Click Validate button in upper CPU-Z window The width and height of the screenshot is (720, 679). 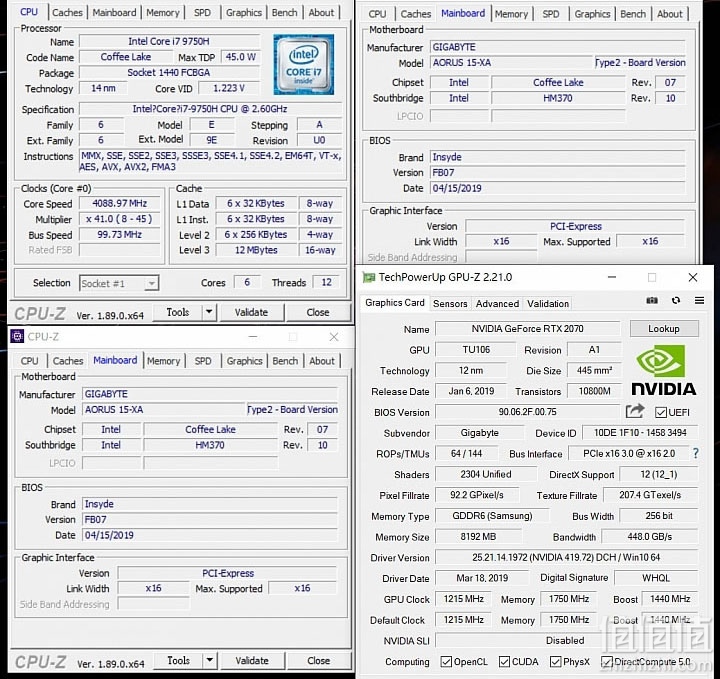point(251,312)
